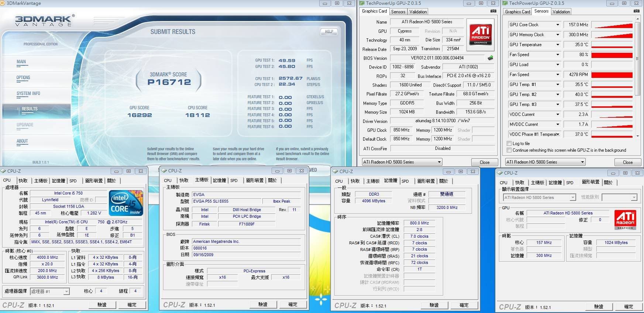Viewport: 644px width, 313px height.
Task: Select SYSTEM INFO in 3DMark sidebar
Action: [x=28, y=94]
